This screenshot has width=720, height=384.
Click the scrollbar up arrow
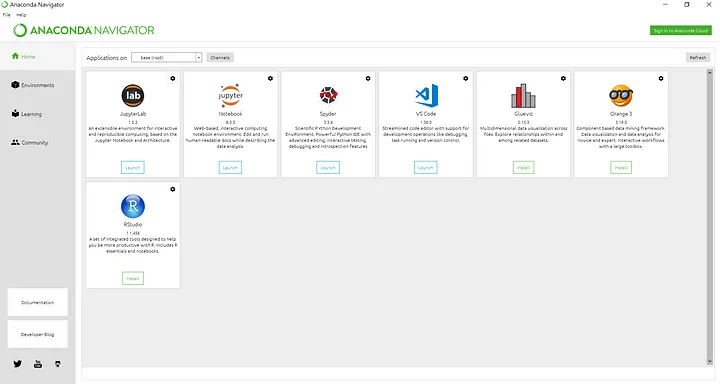(709, 73)
